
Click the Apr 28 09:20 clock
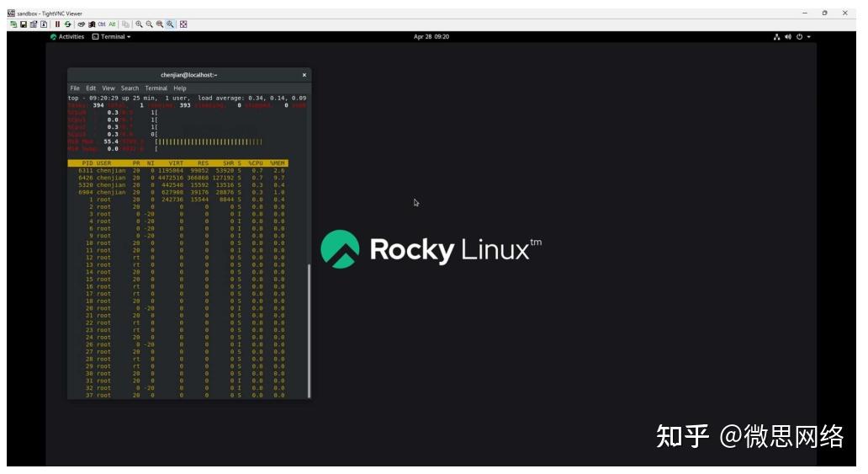point(431,36)
